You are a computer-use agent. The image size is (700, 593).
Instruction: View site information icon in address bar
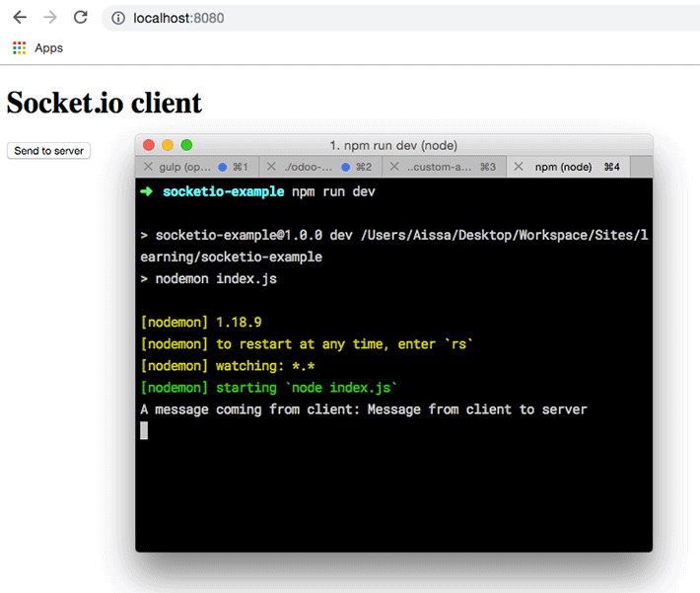(x=118, y=18)
